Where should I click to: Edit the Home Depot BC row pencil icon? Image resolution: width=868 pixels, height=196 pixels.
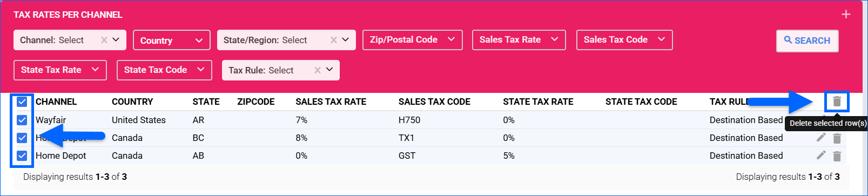coord(821,137)
